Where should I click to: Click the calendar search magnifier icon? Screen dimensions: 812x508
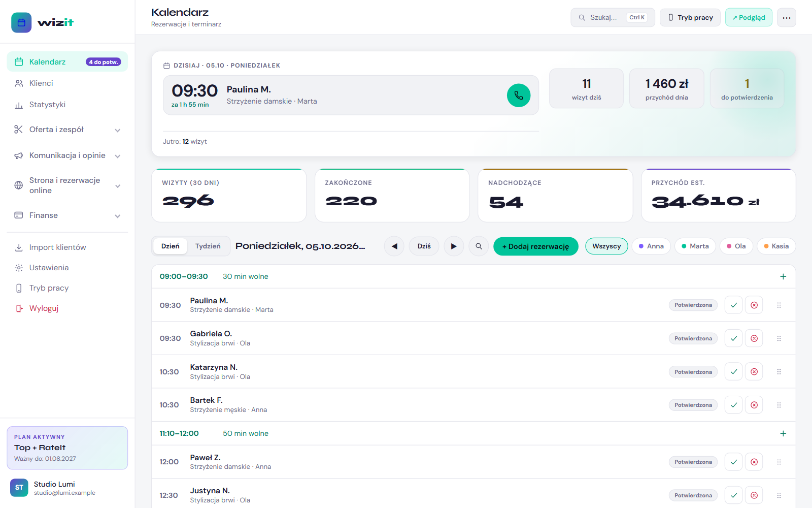point(479,246)
